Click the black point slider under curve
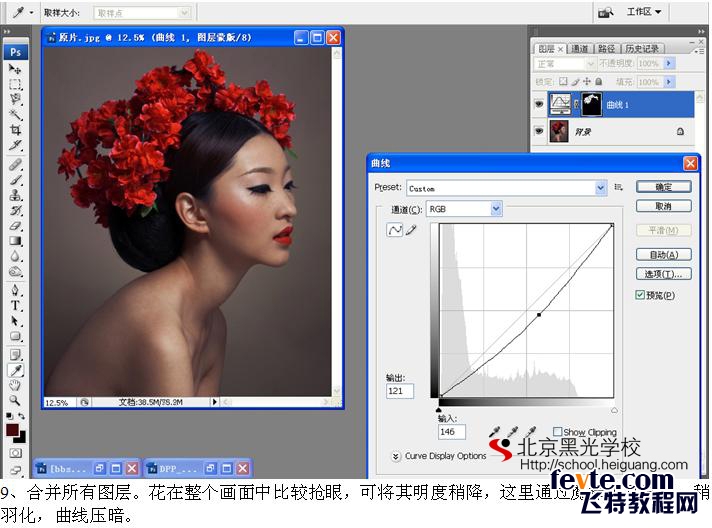The width and height of the screenshot is (712, 528). tap(440, 410)
